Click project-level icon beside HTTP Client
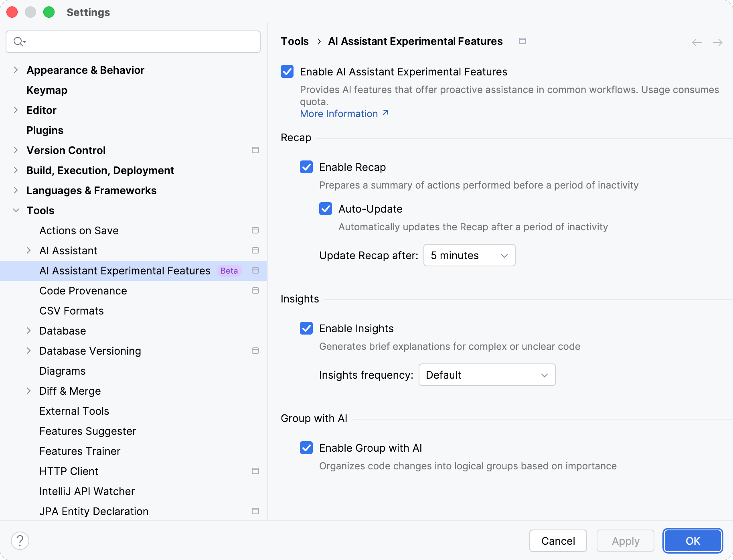This screenshot has height=560, width=733. pos(255,471)
